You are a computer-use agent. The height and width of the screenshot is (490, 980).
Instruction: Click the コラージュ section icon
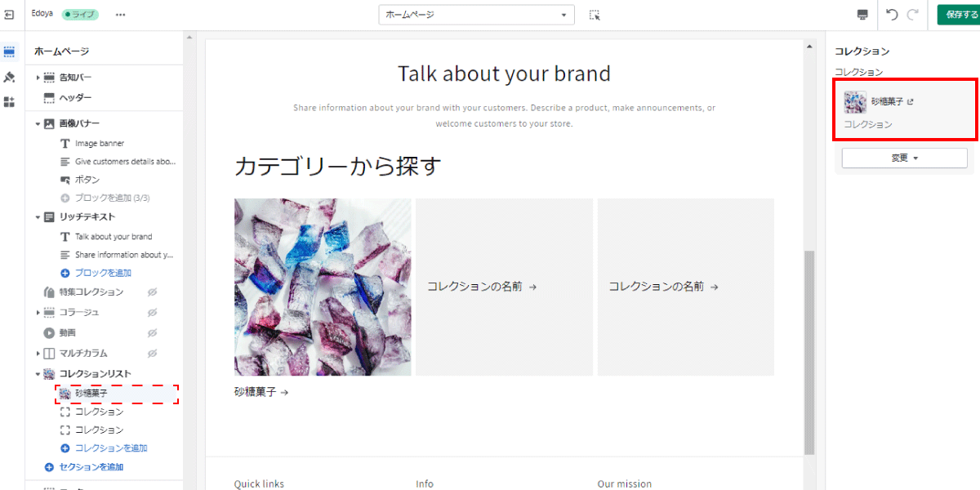tap(49, 313)
